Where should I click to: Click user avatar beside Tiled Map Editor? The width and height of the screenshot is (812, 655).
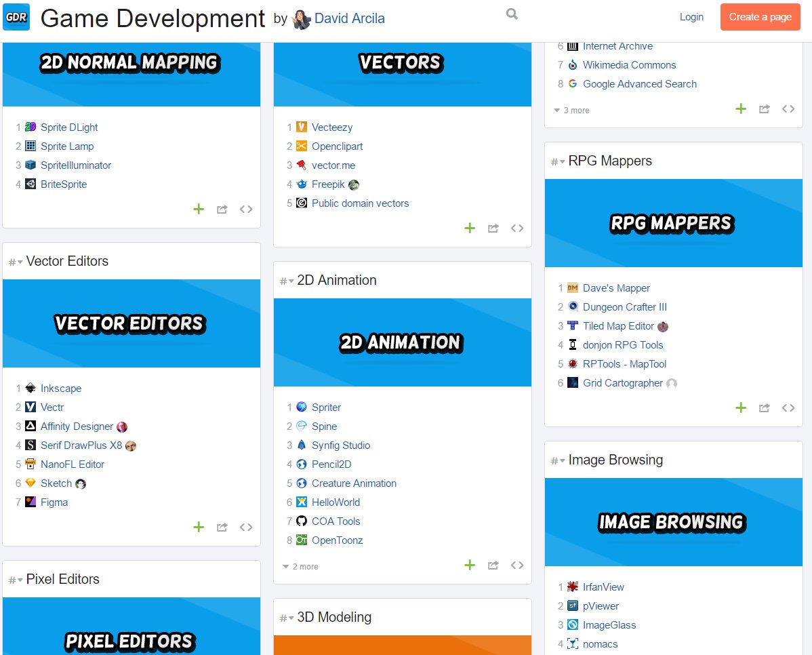663,326
